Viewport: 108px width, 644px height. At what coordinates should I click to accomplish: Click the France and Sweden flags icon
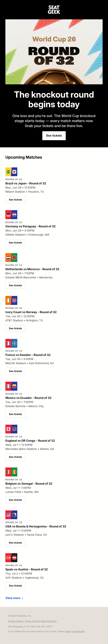[11, 343]
